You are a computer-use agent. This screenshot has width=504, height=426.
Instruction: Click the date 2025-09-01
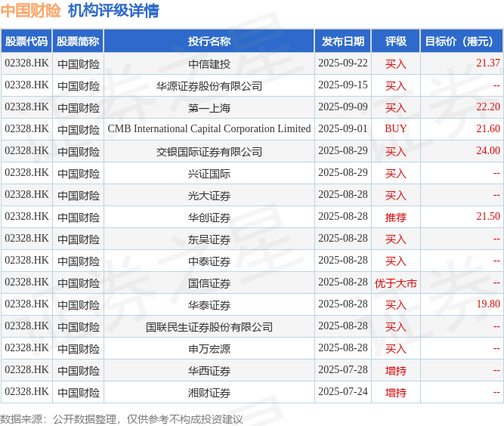click(x=343, y=128)
